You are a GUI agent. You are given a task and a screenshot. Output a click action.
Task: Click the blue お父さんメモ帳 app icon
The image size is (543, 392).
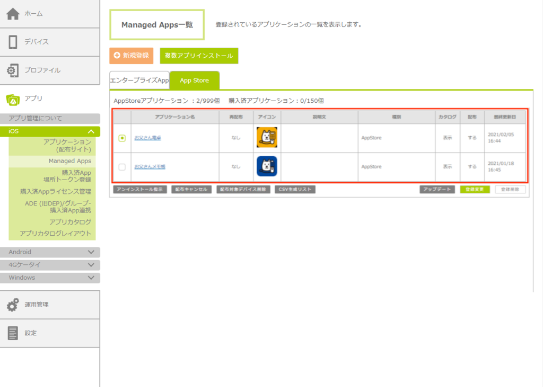click(x=267, y=166)
